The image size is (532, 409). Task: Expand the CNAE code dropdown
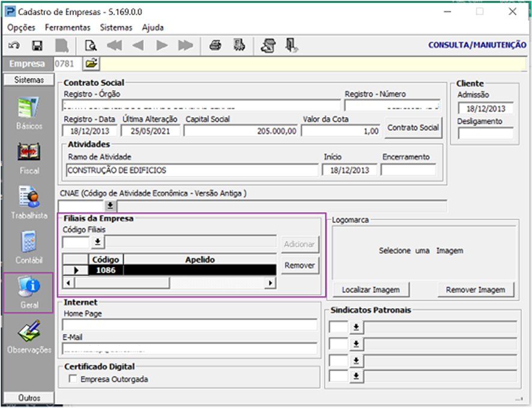[110, 205]
